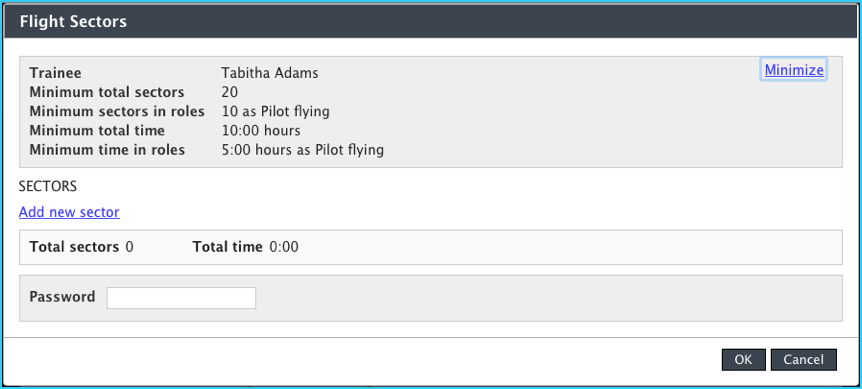
Task: Click the Total time 0:00 value
Action: pyautogui.click(x=284, y=247)
